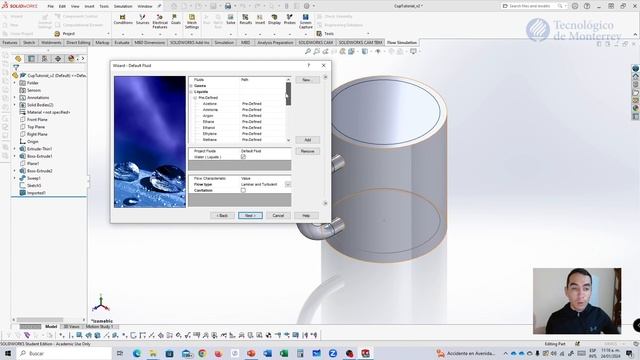Collapse the Pre-Defined node under Liquids

point(195,98)
